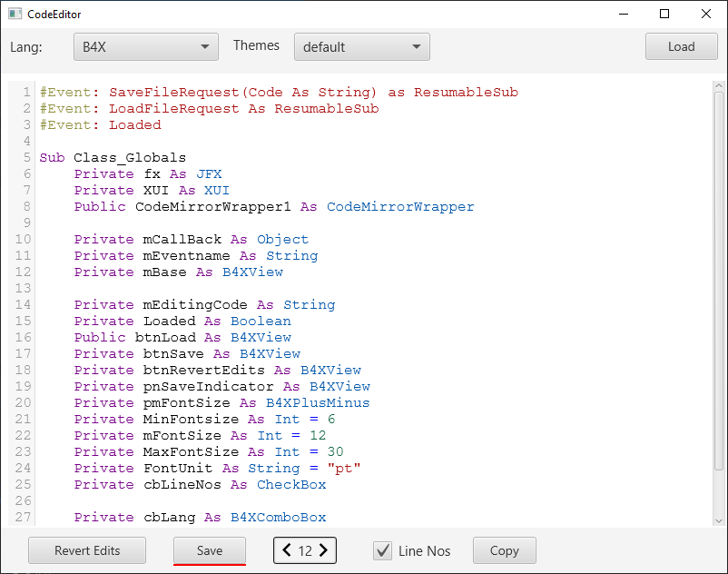Screen dimensions: 728x574
Task: Click 'btnLoad' on line 16
Action: coord(165,337)
